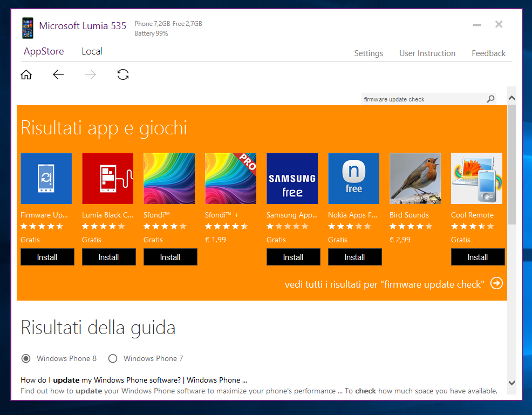The image size is (532, 415).
Task: Click the Cool Remote app title
Action: click(x=472, y=215)
